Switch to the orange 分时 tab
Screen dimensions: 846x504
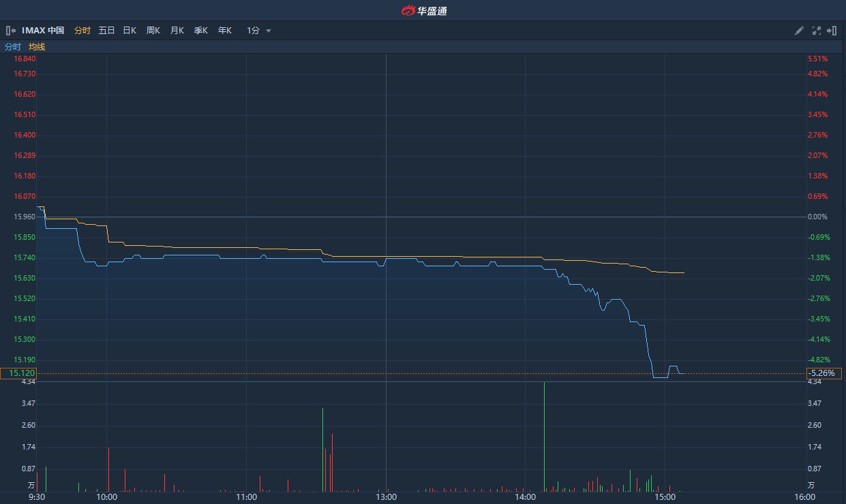[x=82, y=31]
